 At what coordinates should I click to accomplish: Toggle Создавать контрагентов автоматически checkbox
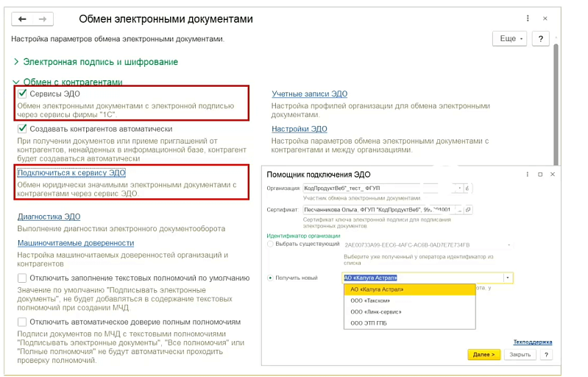(22, 129)
